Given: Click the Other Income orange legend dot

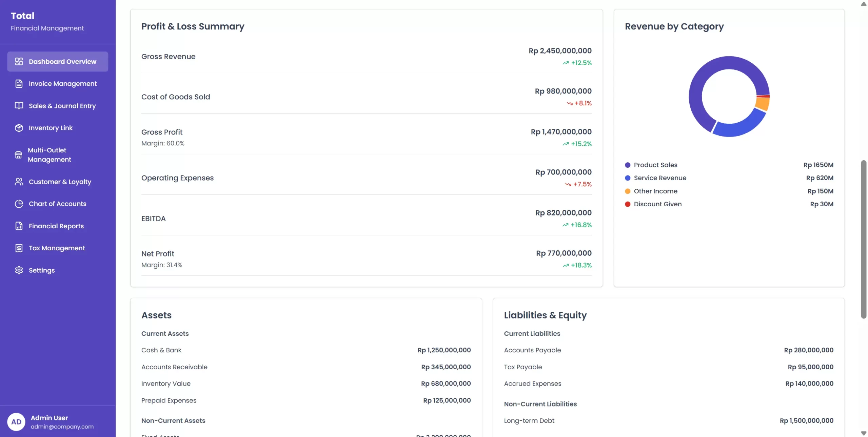Looking at the screenshot, I should click(x=628, y=191).
